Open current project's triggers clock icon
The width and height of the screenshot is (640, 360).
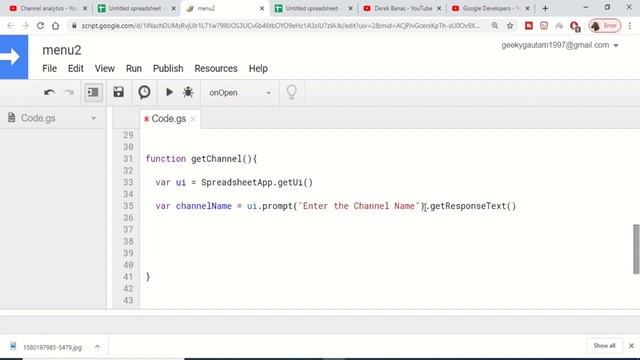(x=144, y=92)
